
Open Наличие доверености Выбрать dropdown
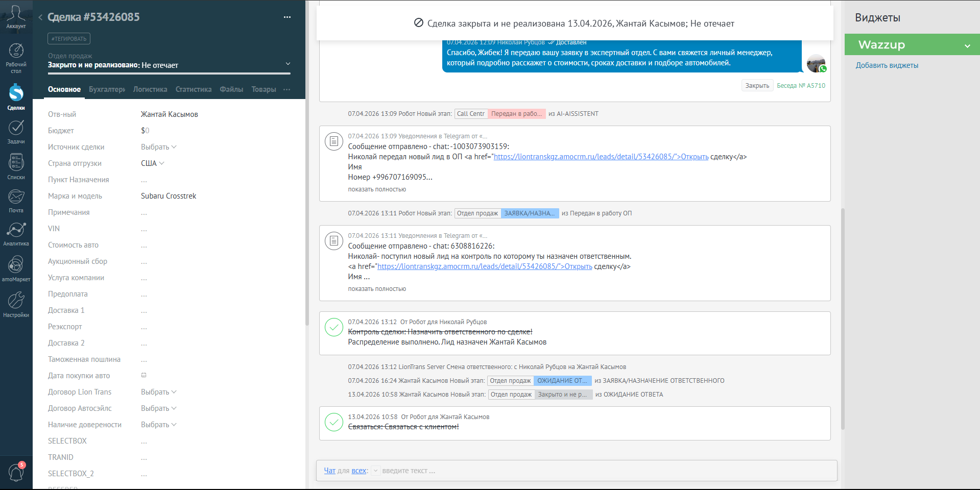159,425
